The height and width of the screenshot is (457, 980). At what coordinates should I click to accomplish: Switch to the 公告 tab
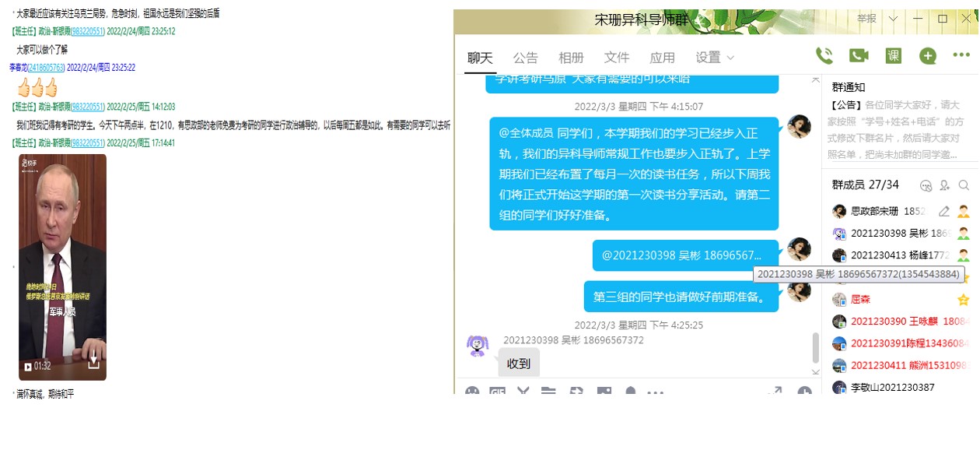(525, 58)
